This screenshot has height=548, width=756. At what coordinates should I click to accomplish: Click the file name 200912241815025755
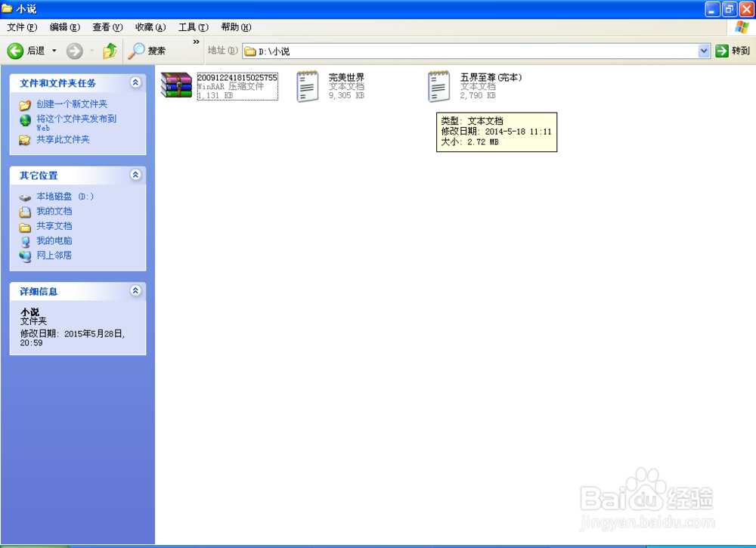click(237, 77)
